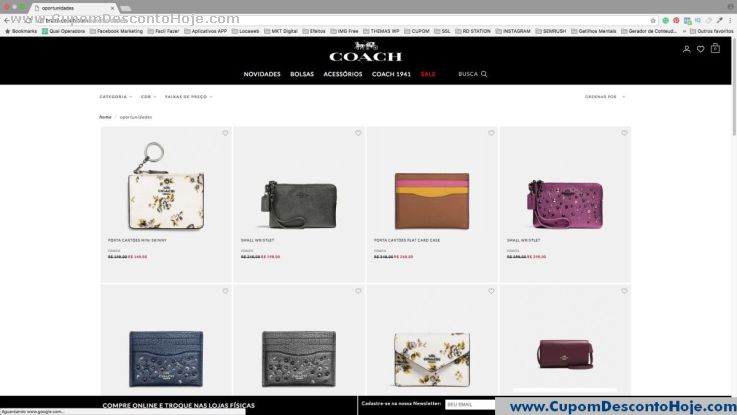Image resolution: width=737 pixels, height=415 pixels.
Task: Open the Bolsas menu
Action: coord(302,74)
